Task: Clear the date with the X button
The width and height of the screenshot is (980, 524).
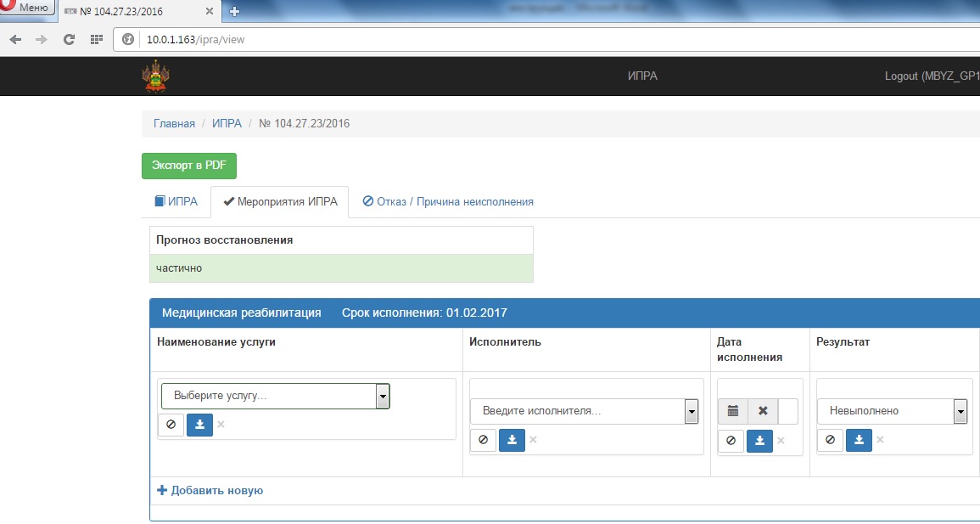Action: pos(762,411)
